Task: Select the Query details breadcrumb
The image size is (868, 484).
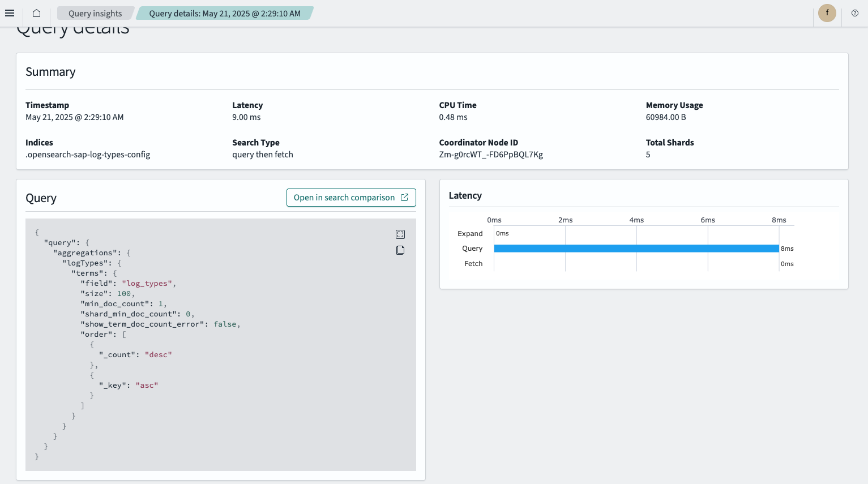Action: click(225, 13)
